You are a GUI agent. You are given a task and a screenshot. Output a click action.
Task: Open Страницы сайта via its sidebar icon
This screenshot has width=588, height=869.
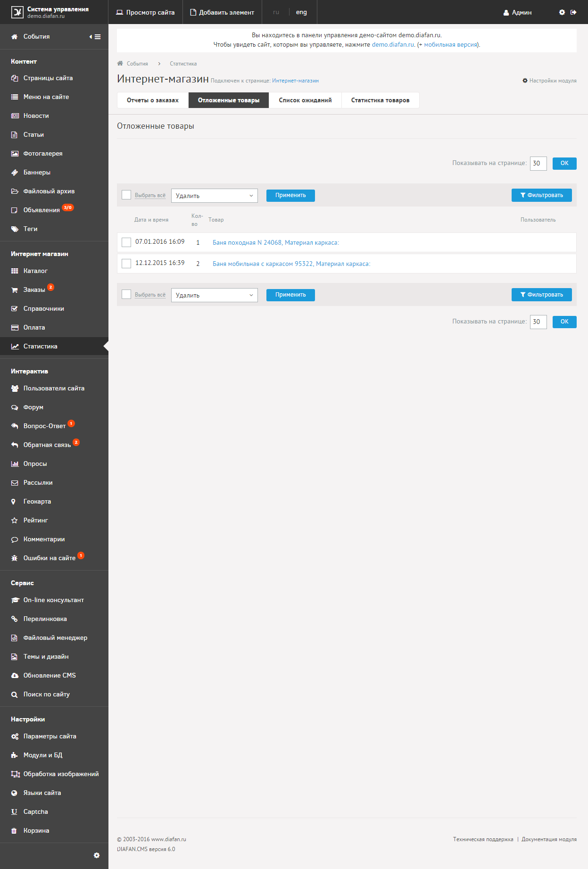click(x=15, y=78)
